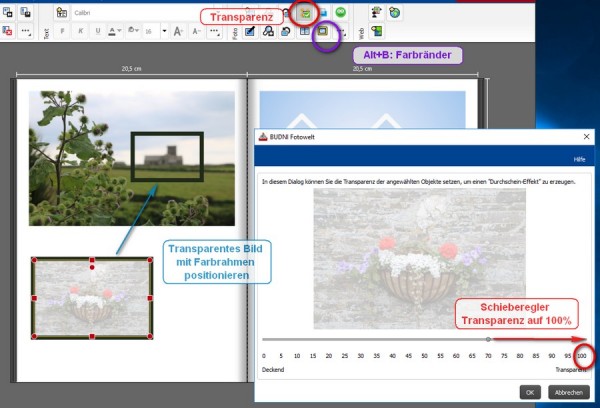Open the Calibri font name box
Screen dimensions: 600x408
[x=142, y=13]
